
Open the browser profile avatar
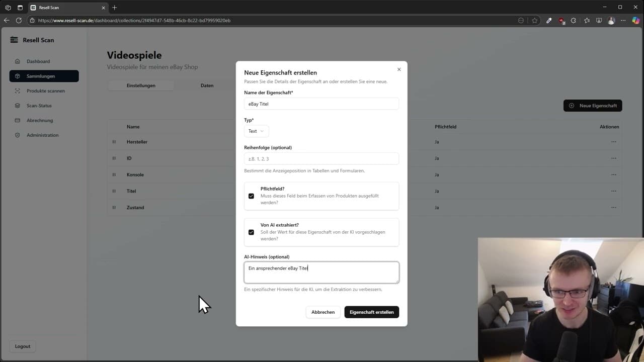(x=611, y=21)
